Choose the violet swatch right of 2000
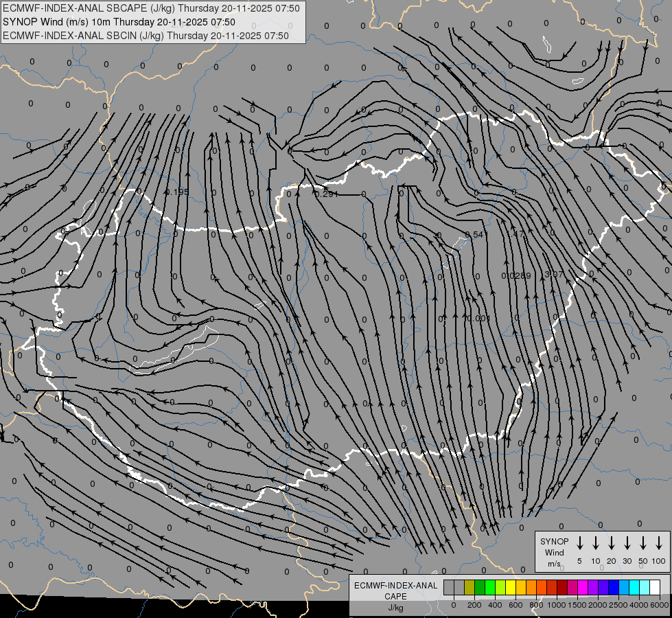 (603, 587)
